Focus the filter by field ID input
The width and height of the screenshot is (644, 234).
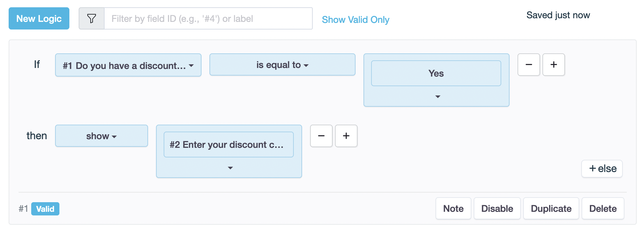pyautogui.click(x=208, y=19)
